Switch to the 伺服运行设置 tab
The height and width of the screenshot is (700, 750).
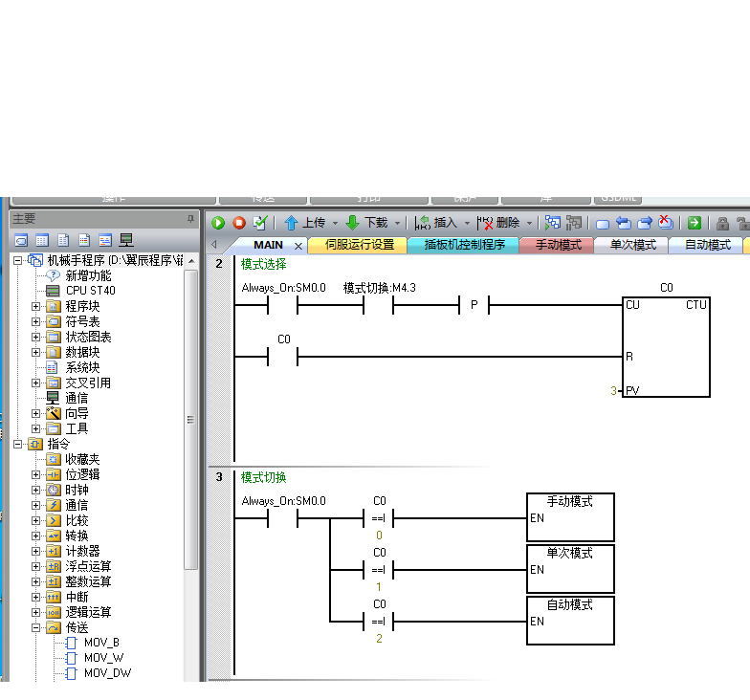pos(359,245)
